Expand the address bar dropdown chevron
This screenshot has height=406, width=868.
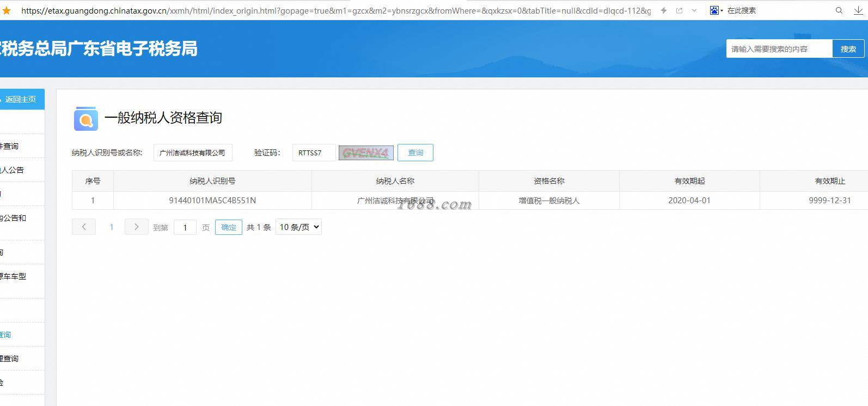pos(694,10)
